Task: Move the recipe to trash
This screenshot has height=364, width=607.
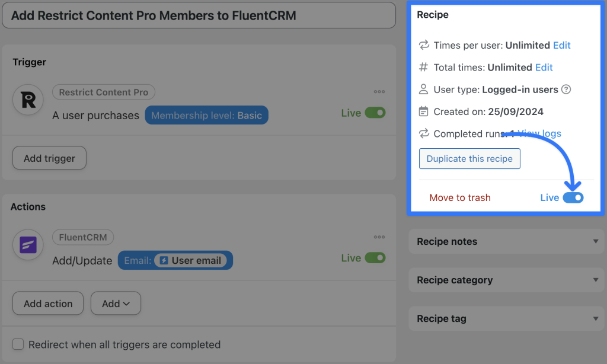Action: pyautogui.click(x=460, y=197)
